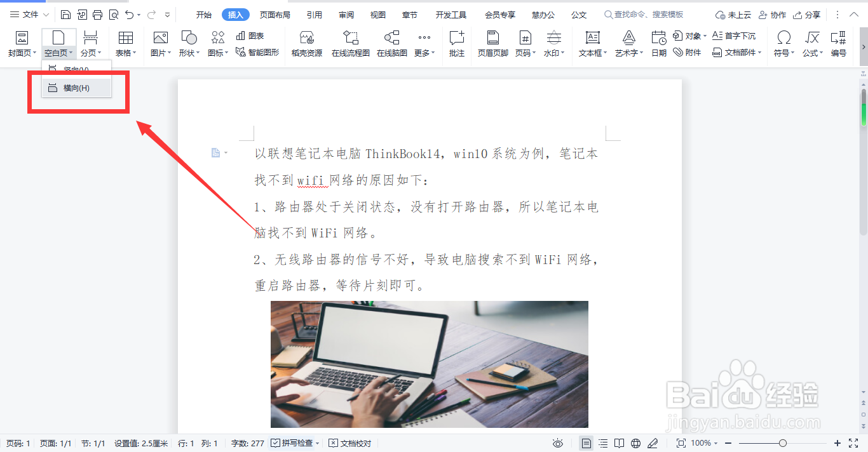This screenshot has height=452, width=868.
Task: Insert page number (页码)
Action: click(526, 44)
